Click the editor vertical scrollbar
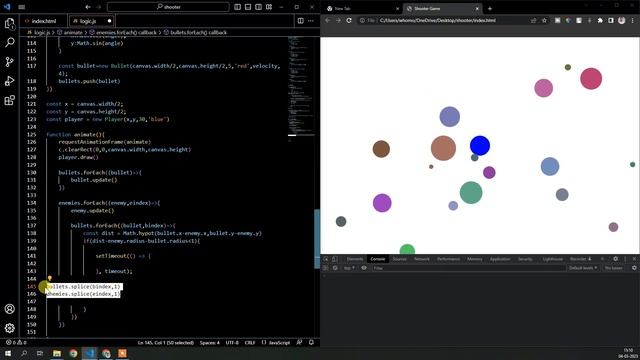 [x=317, y=239]
